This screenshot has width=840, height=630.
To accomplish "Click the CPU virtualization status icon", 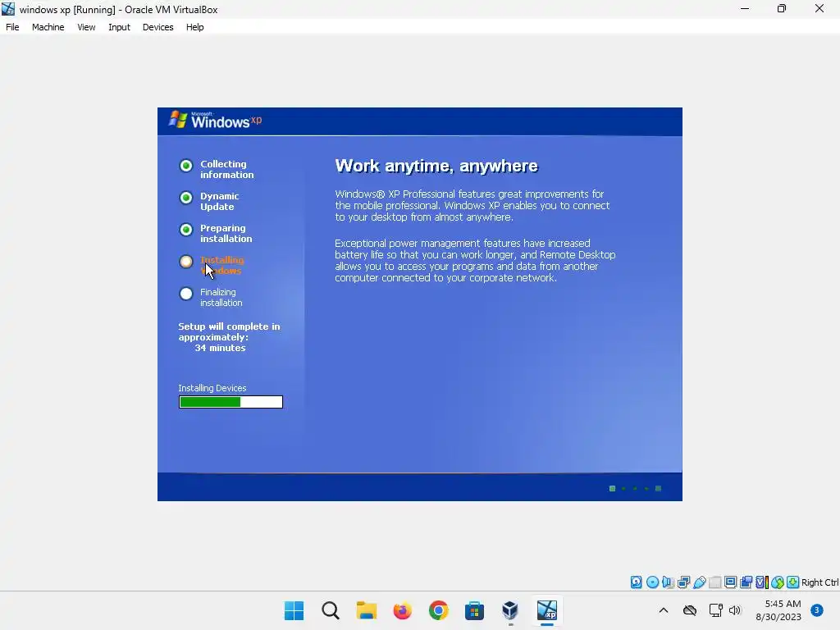I will tap(762, 582).
